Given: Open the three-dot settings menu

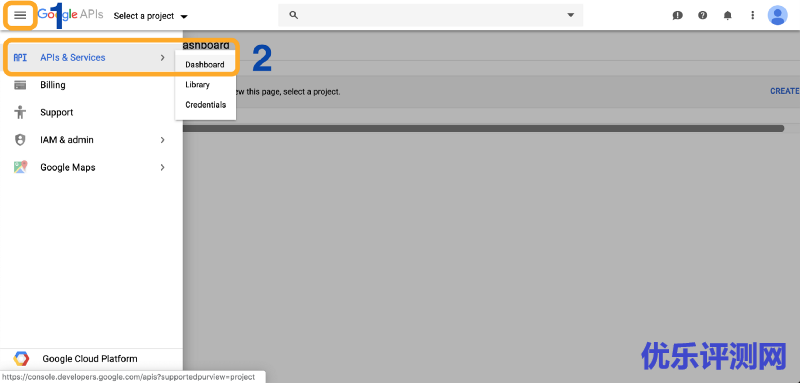Looking at the screenshot, I should pyautogui.click(x=753, y=15).
